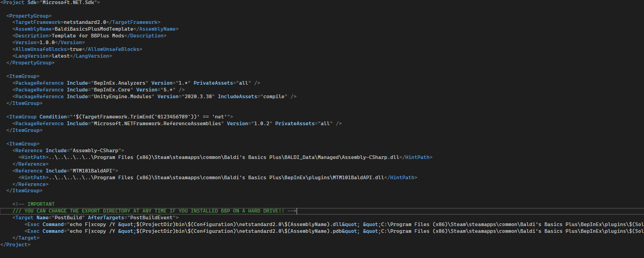Click the UnityEngine.Modules package include value
Image resolution: width=644 pixels, height=258 pixels.
(x=124, y=96)
